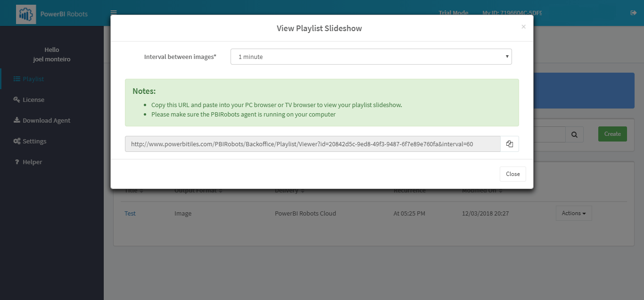Click the License wrench icon
The height and width of the screenshot is (300, 644).
[16, 99]
